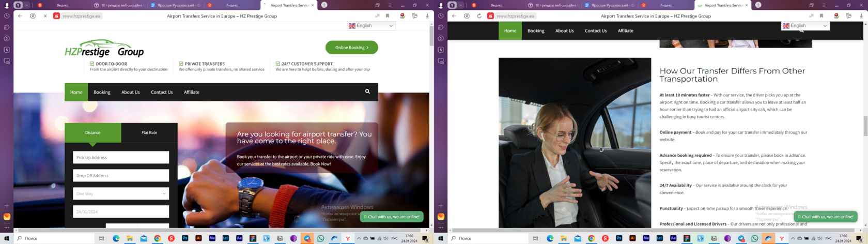Open Microsoft Edge from the left taskbar
Viewport: 868px width, 244px height.
click(116, 238)
